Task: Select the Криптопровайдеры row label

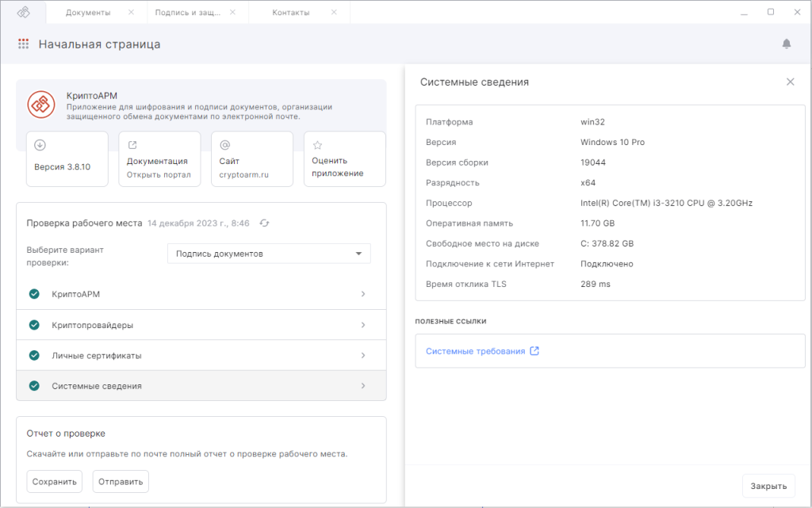Action: click(93, 325)
